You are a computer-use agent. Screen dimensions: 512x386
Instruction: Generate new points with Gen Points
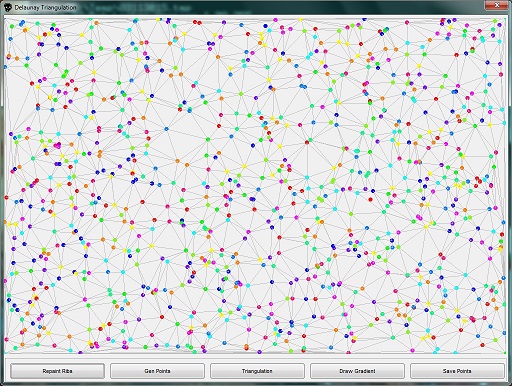pyautogui.click(x=157, y=371)
